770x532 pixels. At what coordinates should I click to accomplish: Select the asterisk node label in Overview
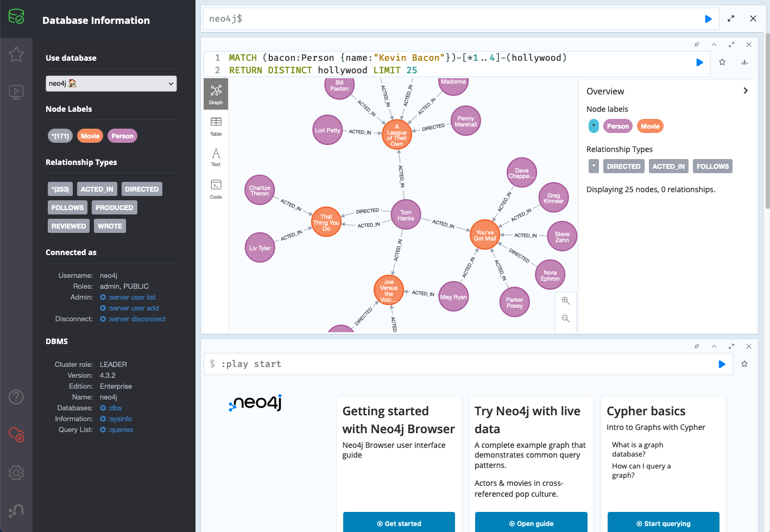[594, 126]
